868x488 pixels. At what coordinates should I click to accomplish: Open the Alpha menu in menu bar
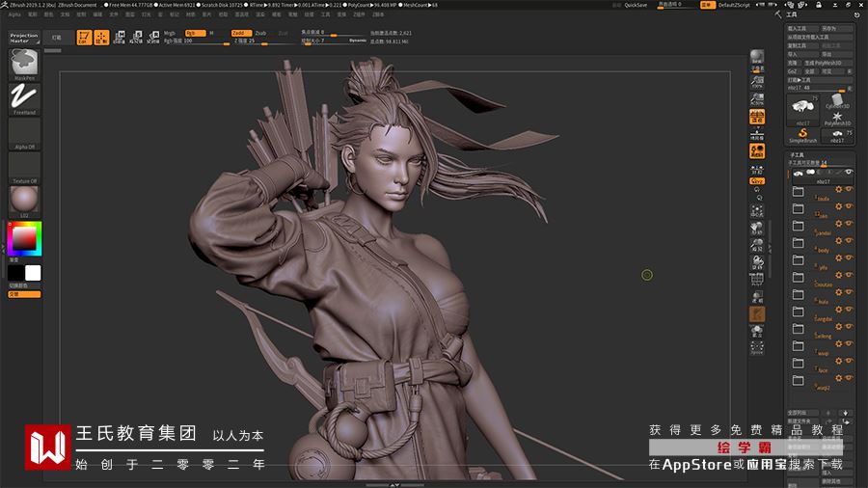point(14,15)
